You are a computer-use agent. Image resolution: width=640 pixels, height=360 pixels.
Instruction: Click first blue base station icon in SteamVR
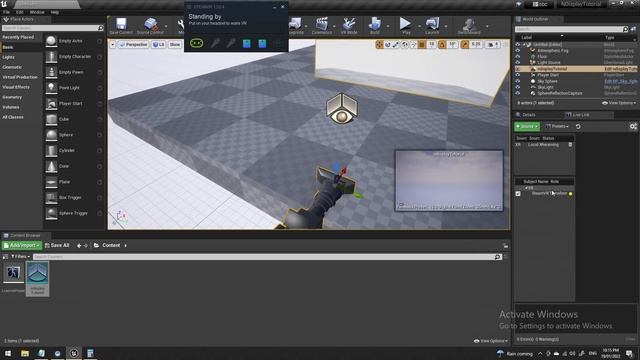[247, 43]
